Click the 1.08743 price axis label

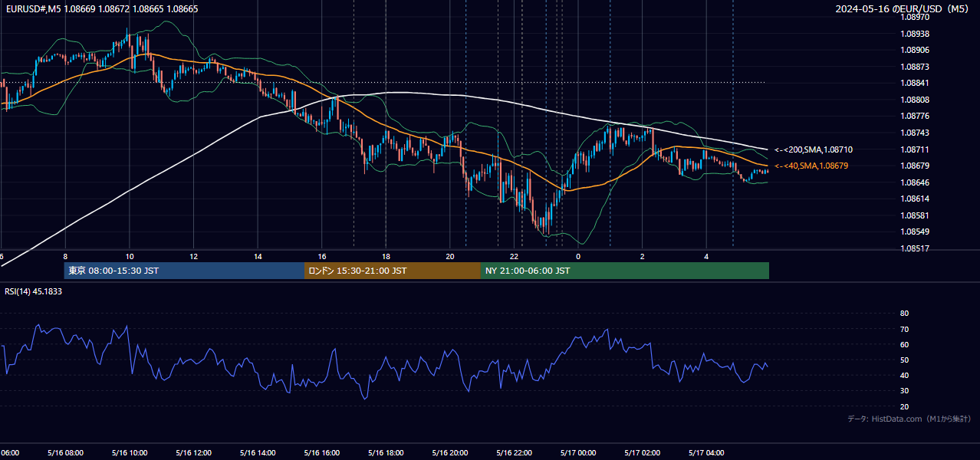click(x=915, y=133)
